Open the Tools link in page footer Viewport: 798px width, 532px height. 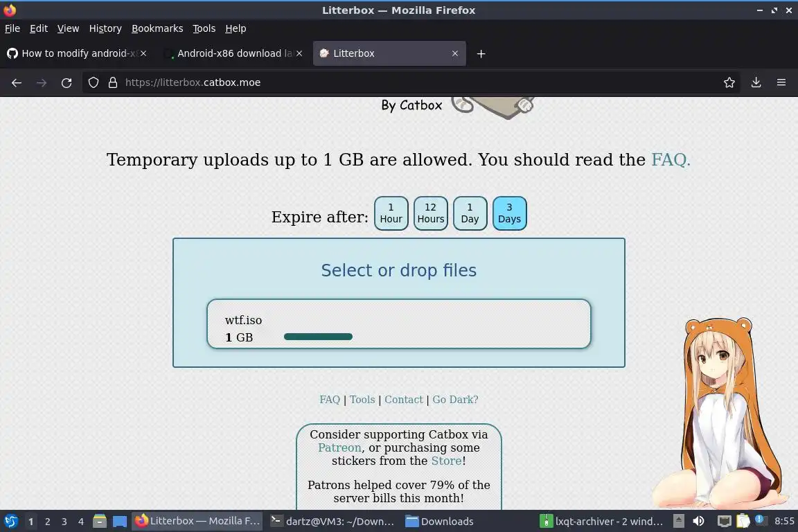[362, 400]
